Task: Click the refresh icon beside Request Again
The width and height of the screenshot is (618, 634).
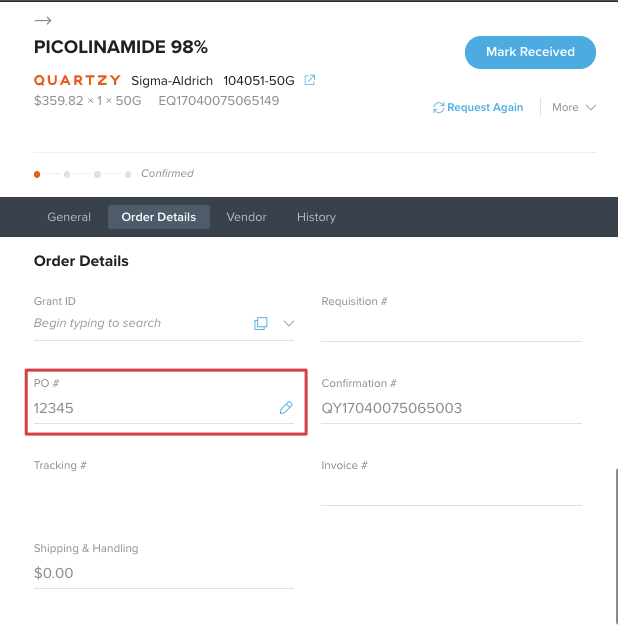Action: click(438, 108)
